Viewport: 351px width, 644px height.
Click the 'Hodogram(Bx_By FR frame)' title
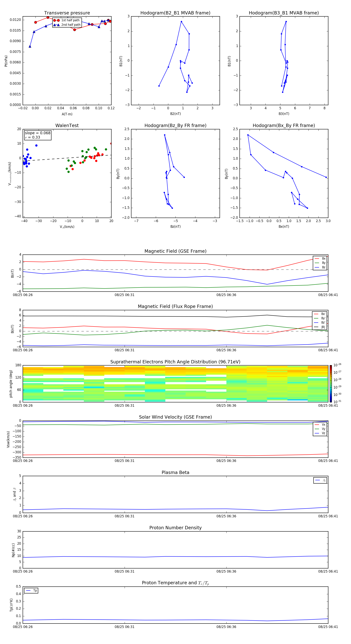click(284, 125)
